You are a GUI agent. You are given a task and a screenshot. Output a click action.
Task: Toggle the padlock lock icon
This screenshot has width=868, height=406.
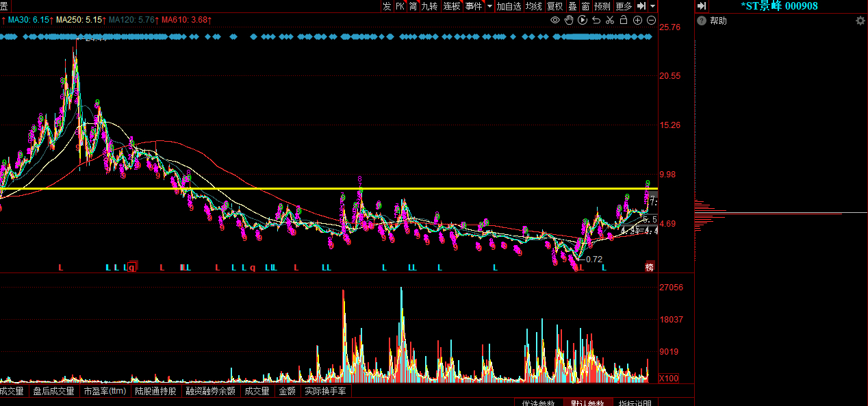point(624,20)
